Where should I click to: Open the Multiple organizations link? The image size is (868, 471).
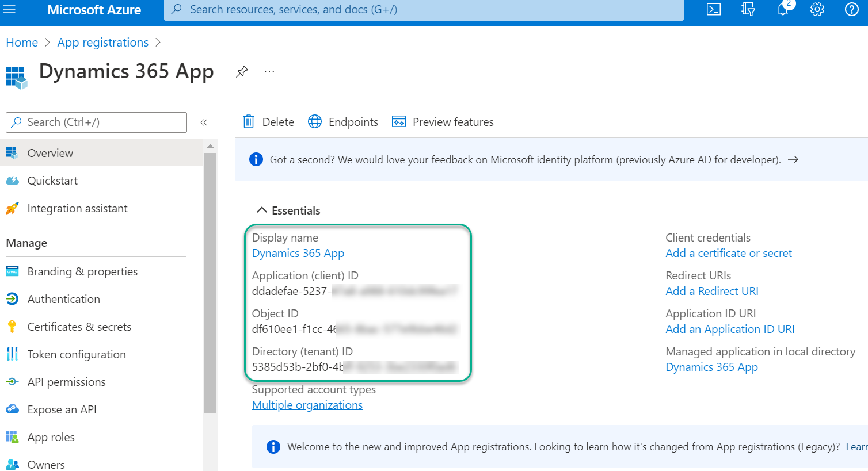pyautogui.click(x=307, y=405)
